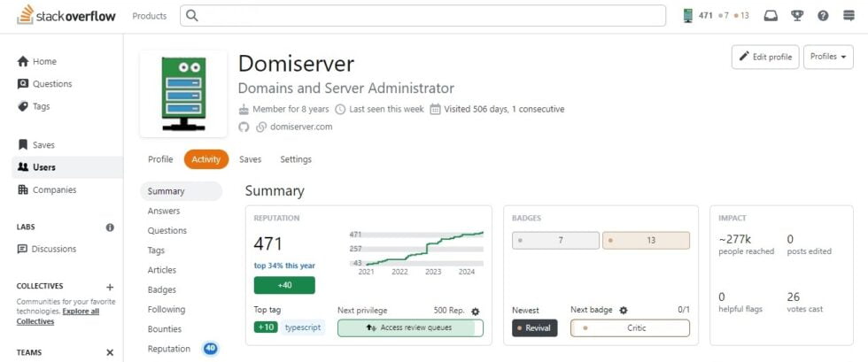Click the Access review queues progress bar
Image resolution: width=868 pixels, height=362 pixels.
coord(410,328)
